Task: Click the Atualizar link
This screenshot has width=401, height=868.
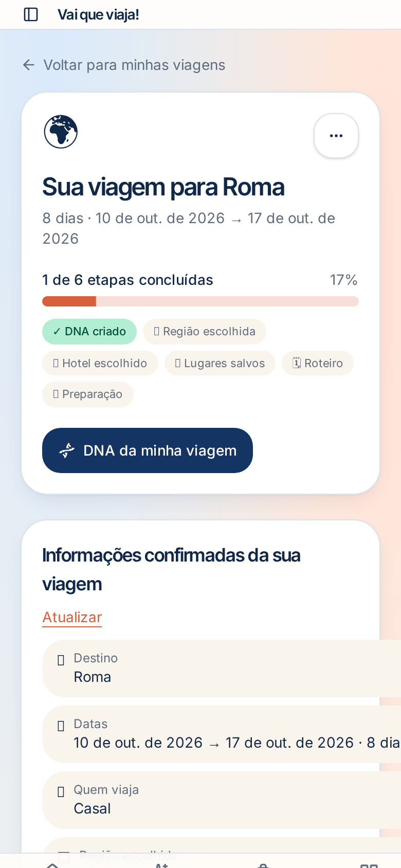Action: point(72,617)
